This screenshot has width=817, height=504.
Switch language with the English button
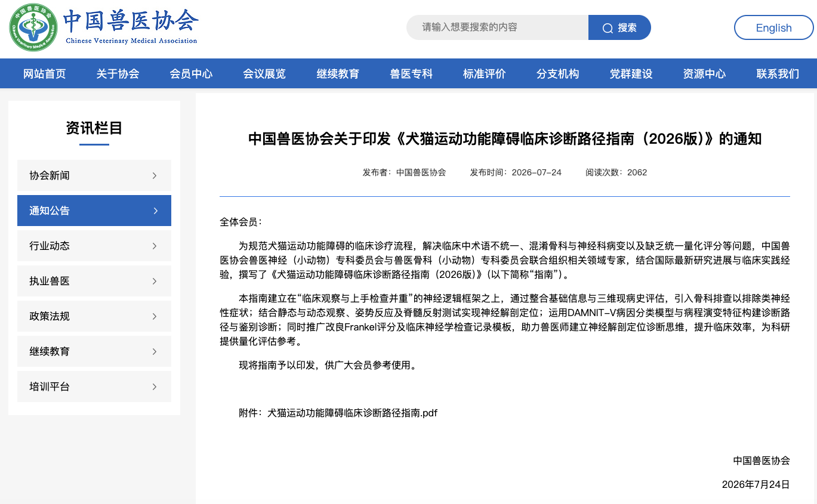point(773,27)
